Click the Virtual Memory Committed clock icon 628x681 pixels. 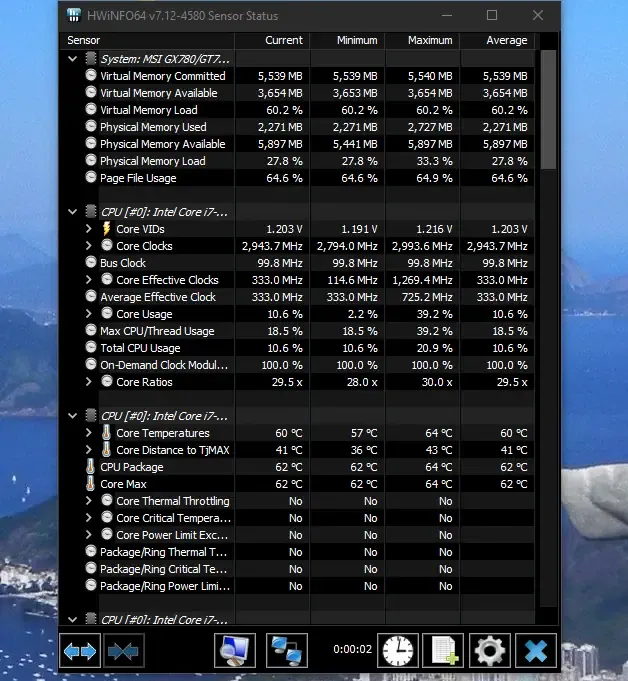(91, 75)
